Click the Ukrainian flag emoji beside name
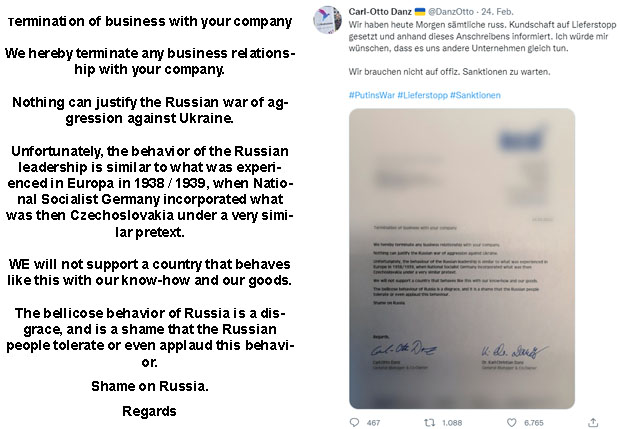 (x=420, y=11)
